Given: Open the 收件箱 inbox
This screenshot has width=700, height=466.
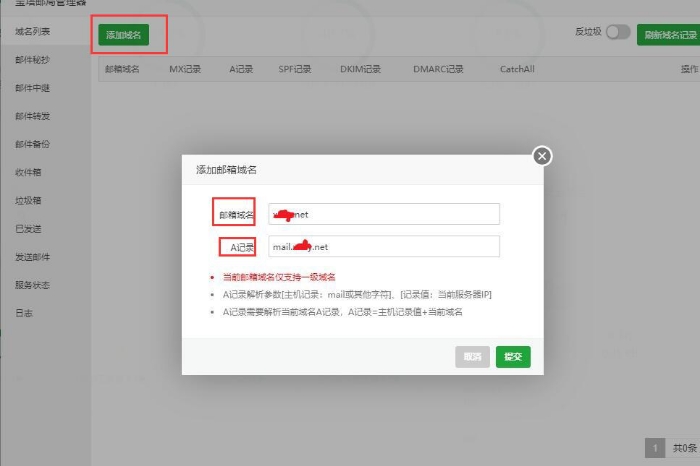Looking at the screenshot, I should pyautogui.click(x=29, y=172).
